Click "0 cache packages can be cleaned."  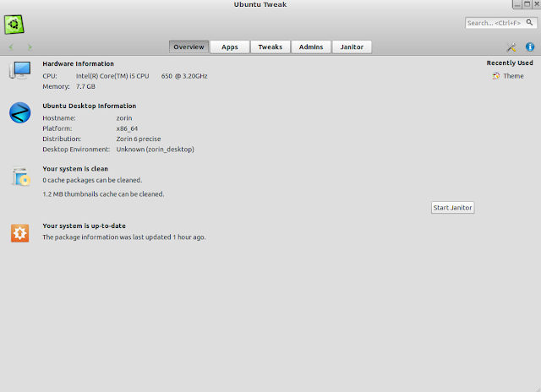[92, 180]
